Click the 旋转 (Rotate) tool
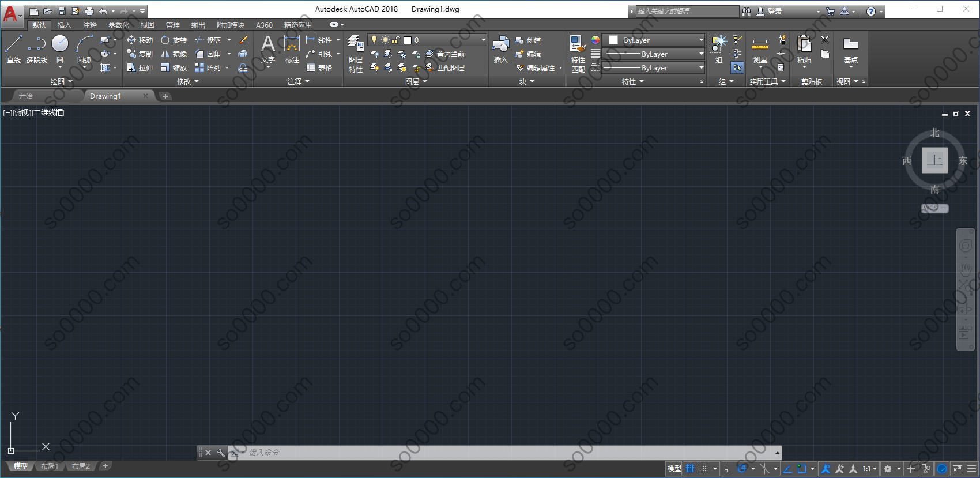The image size is (980, 478). tap(174, 40)
